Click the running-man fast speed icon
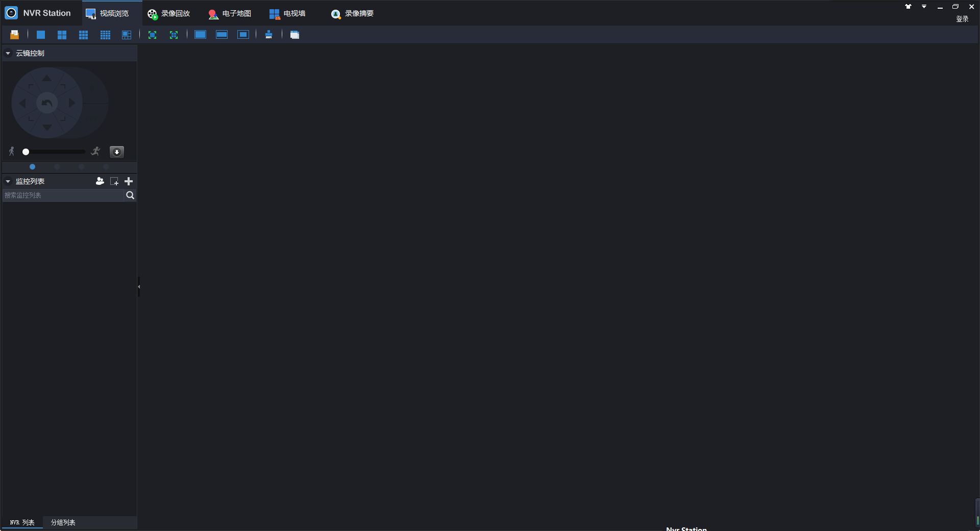The width and height of the screenshot is (980, 531). pos(95,151)
